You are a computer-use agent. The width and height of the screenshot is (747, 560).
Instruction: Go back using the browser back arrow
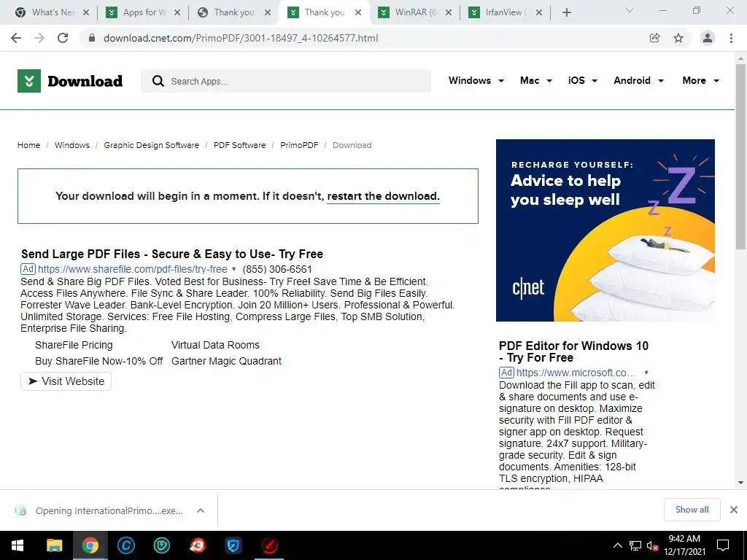click(x=16, y=38)
